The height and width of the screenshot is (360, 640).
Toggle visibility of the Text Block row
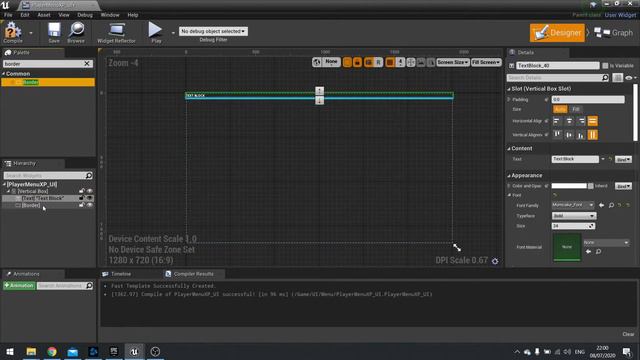click(90, 198)
